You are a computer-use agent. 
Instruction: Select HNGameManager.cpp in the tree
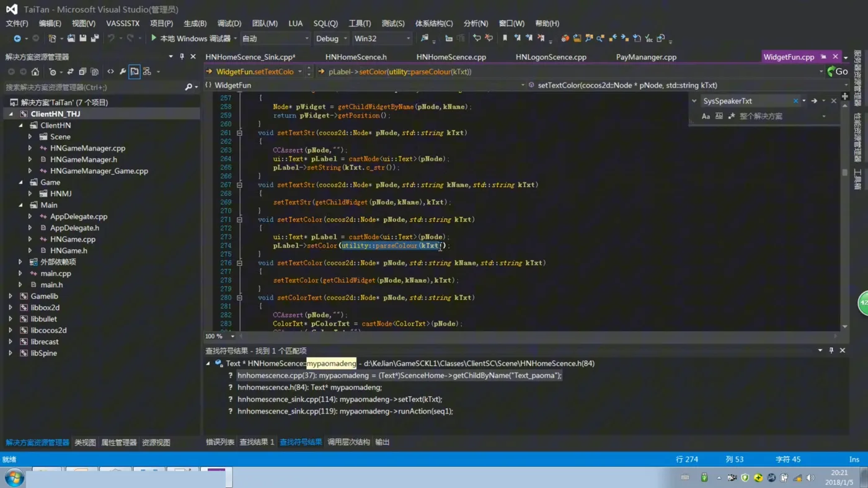[x=87, y=148]
